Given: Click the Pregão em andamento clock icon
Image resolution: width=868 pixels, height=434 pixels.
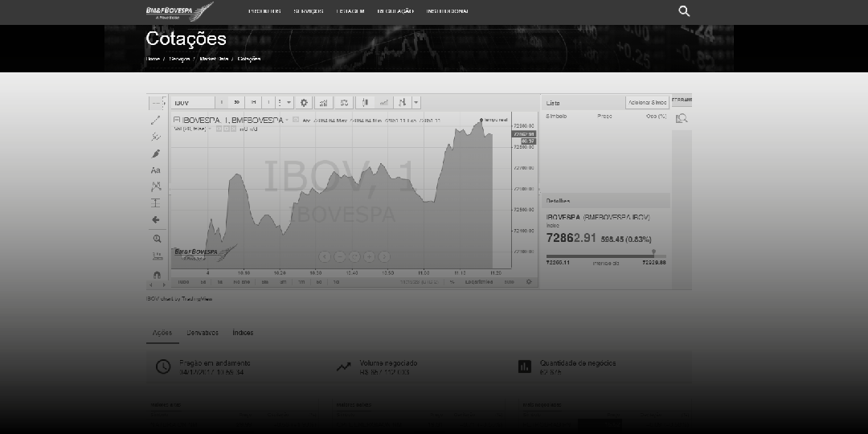Looking at the screenshot, I should click(x=162, y=366).
